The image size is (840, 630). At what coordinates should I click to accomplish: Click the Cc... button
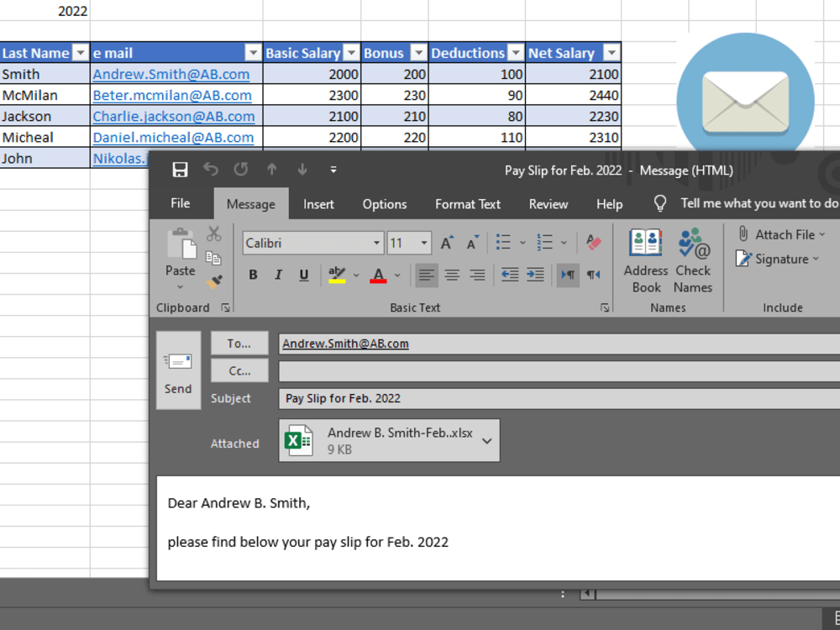tap(239, 370)
